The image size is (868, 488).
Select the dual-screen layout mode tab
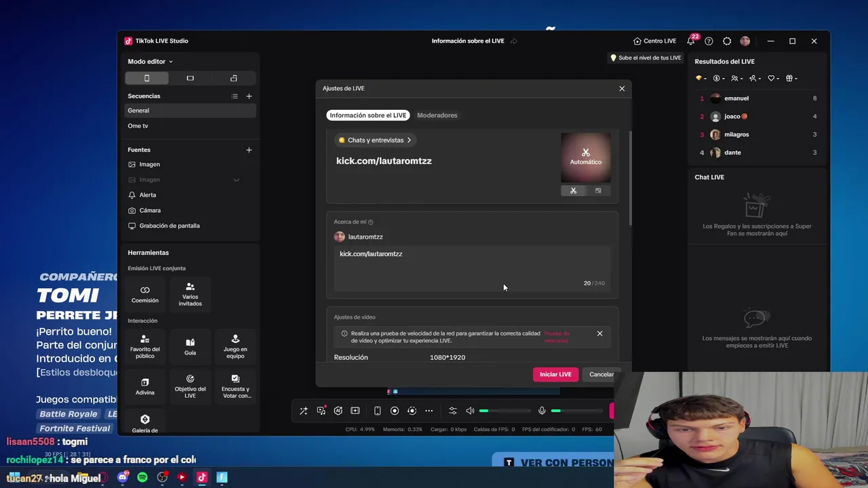[233, 78]
